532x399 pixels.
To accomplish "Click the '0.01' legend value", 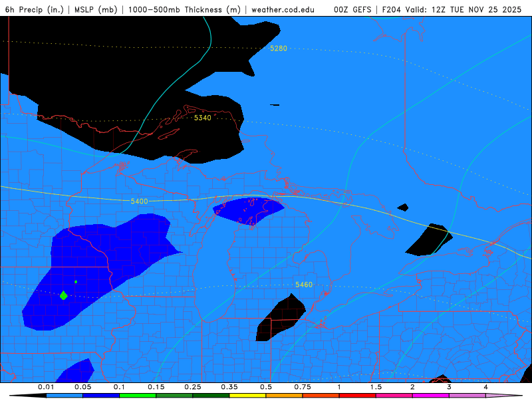I will [x=46, y=387].
